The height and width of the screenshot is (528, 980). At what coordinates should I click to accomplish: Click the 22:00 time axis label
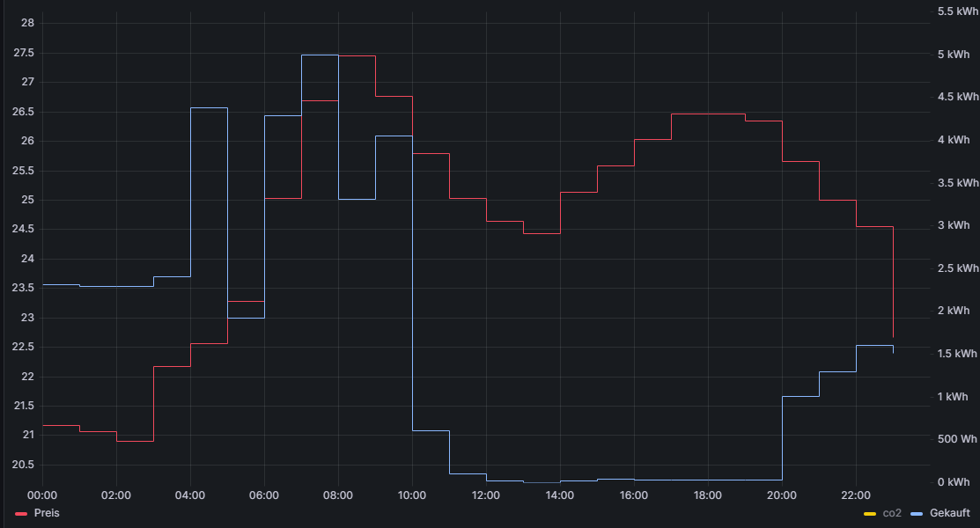tap(856, 495)
